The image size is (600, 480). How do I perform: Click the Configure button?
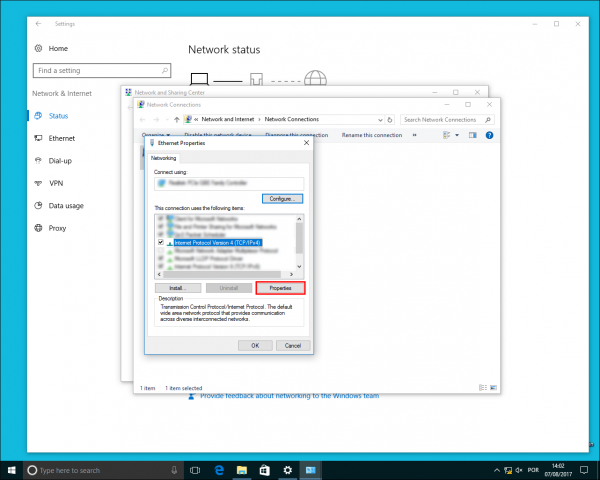[x=282, y=199]
